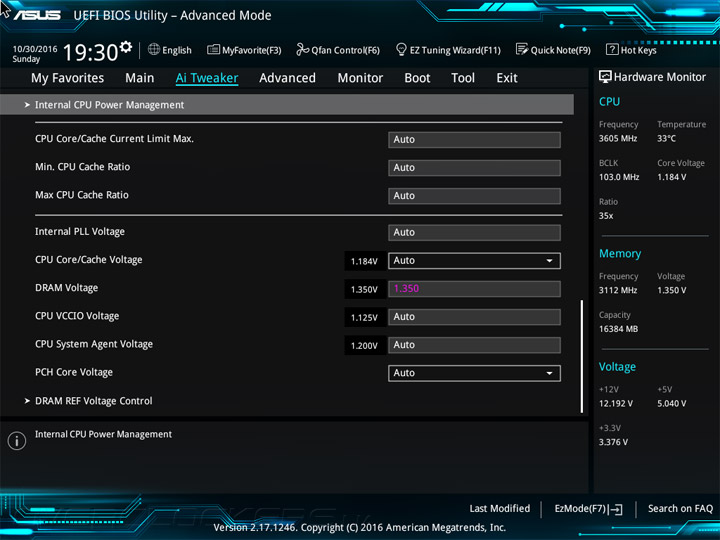Click the globe language icon
The image size is (720, 540).
(154, 49)
